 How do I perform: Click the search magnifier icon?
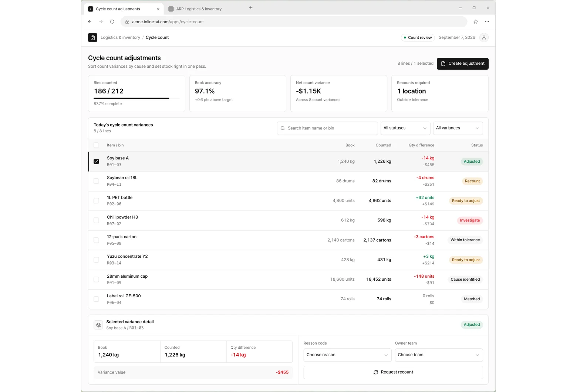283,128
